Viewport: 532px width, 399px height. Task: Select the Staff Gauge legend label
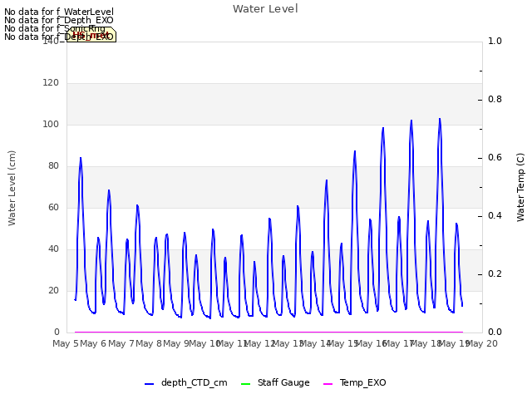[283, 382]
